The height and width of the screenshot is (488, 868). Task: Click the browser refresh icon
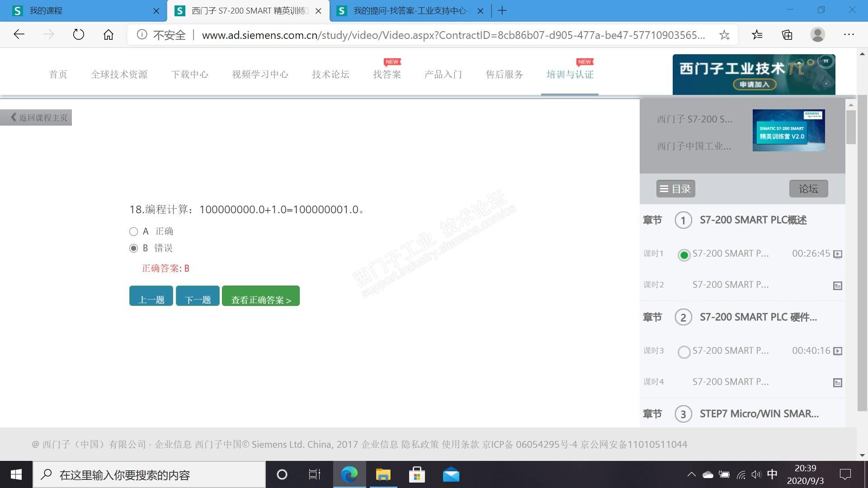coord(79,35)
